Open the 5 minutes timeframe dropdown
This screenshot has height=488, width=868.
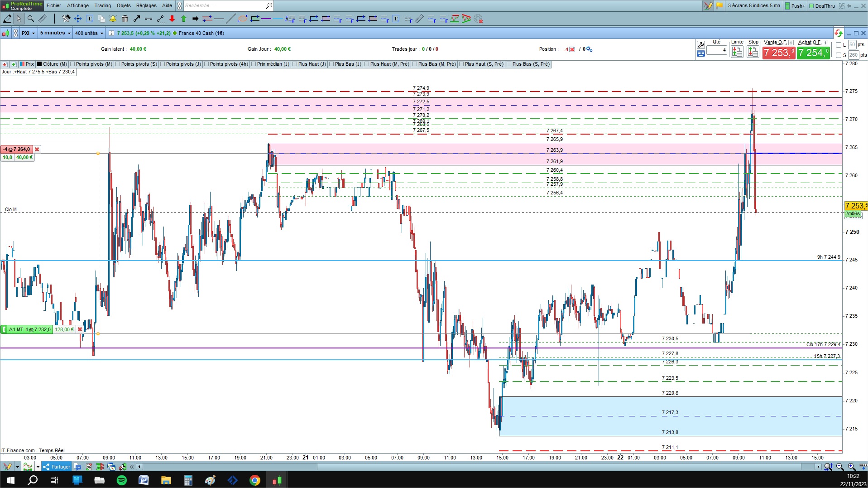55,33
